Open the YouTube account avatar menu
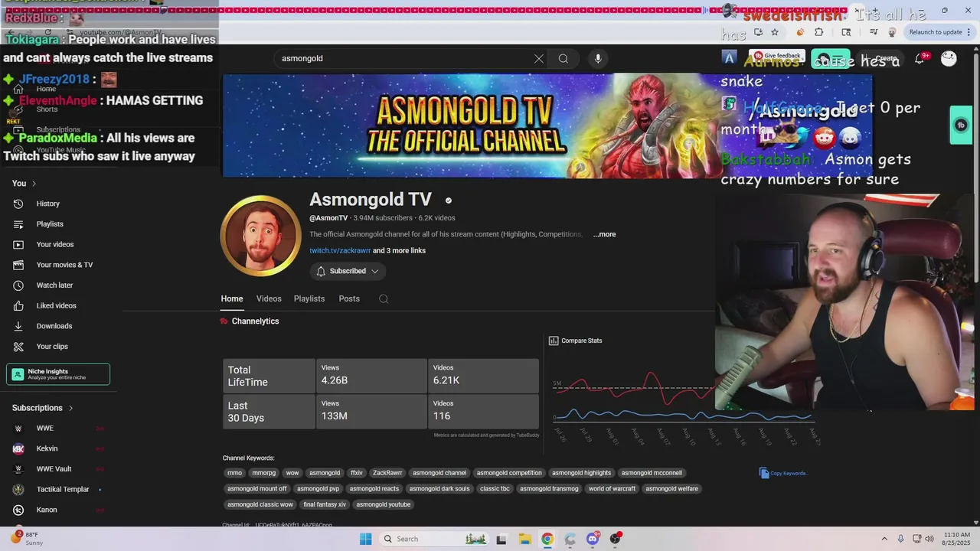The width and height of the screenshot is (980, 551). tap(949, 58)
